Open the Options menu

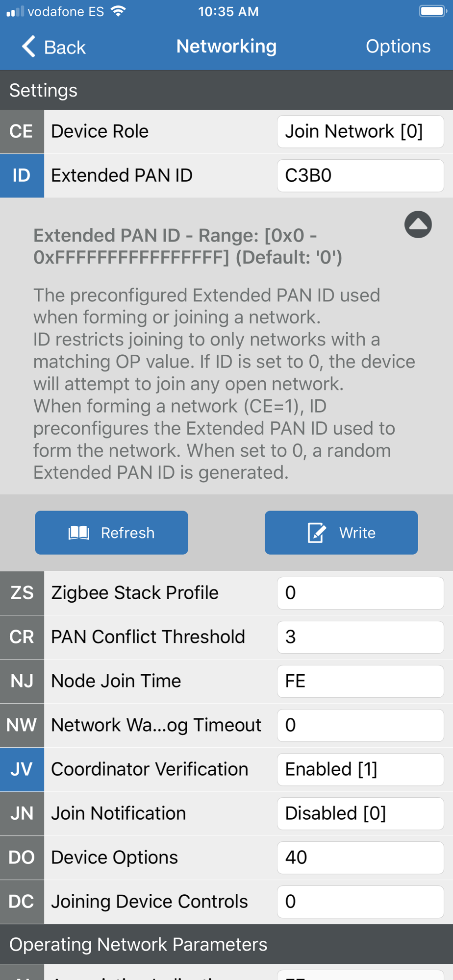pos(398,46)
